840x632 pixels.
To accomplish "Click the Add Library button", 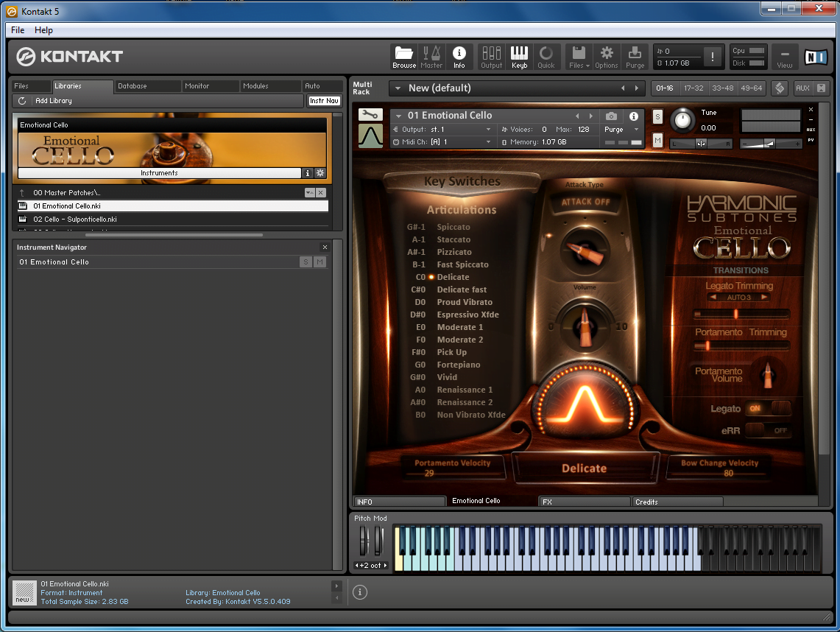I will [x=54, y=101].
